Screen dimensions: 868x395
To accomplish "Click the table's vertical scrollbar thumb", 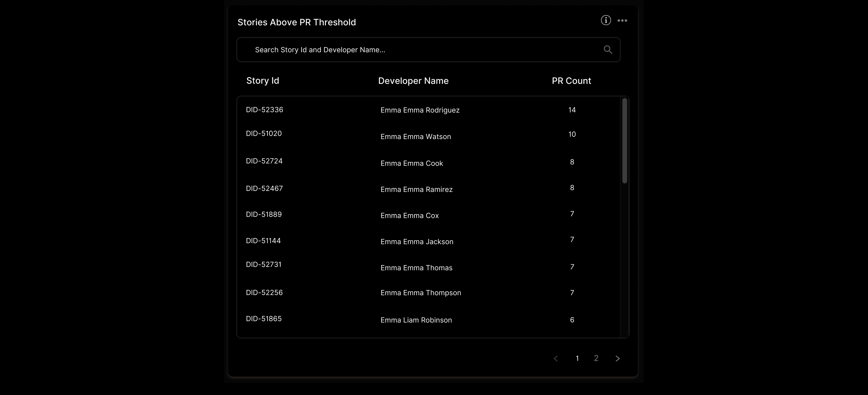I will click(624, 141).
